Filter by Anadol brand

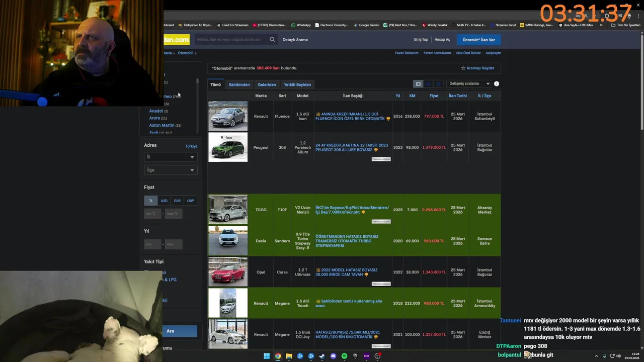pyautogui.click(x=156, y=111)
